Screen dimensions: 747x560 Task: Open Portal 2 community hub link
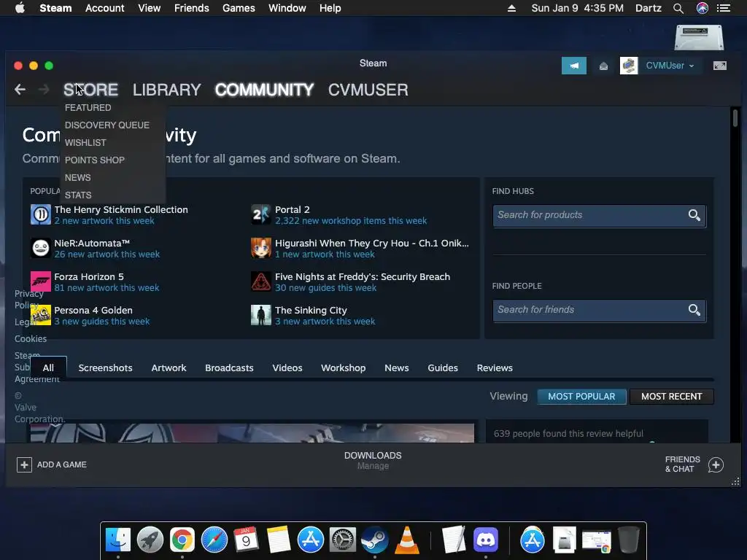292,209
